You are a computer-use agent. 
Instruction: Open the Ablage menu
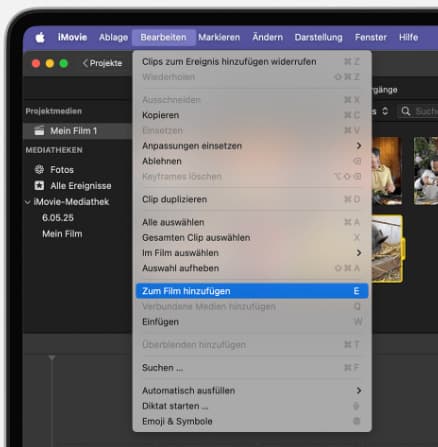tap(113, 37)
